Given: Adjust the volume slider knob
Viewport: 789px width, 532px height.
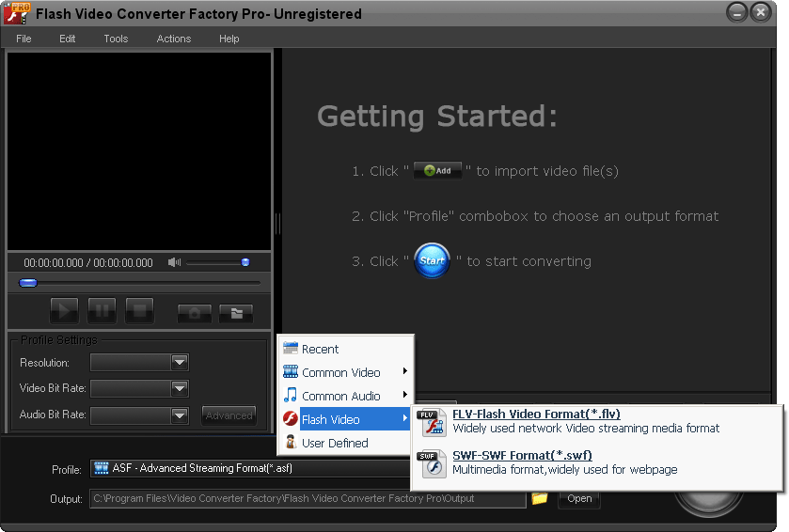Looking at the screenshot, I should (245, 262).
